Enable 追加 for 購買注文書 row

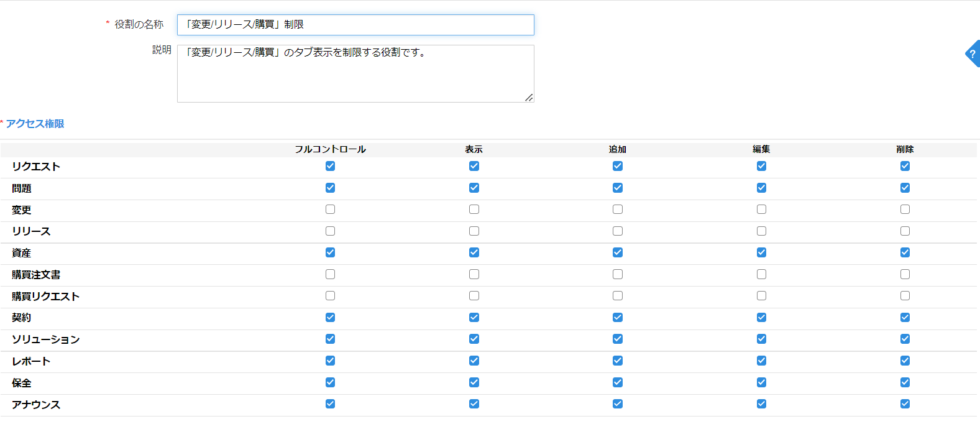tap(618, 274)
